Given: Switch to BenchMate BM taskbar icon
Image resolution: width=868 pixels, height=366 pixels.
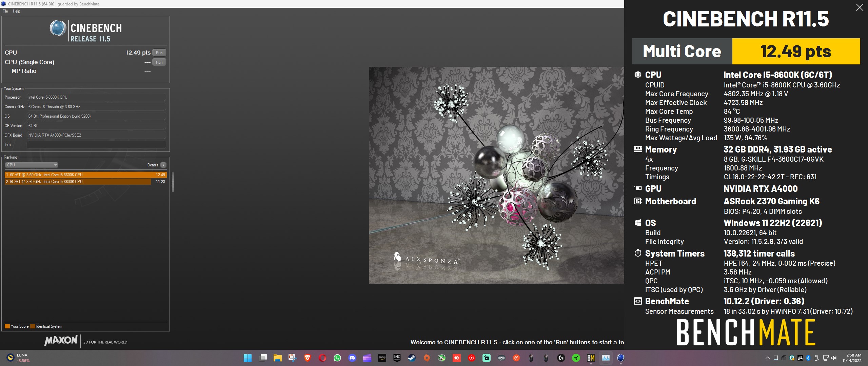Looking at the screenshot, I should point(591,358).
